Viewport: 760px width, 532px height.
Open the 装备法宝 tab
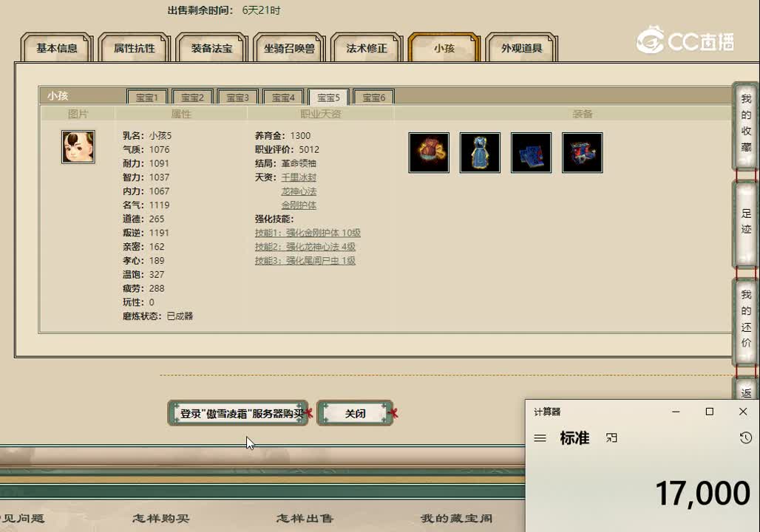[x=212, y=48]
